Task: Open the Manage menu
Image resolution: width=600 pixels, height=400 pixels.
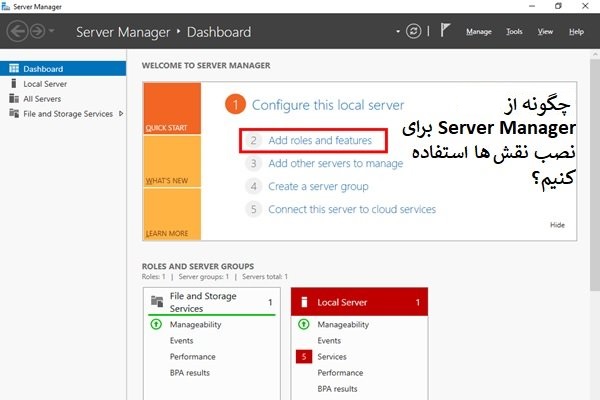Action: [479, 32]
